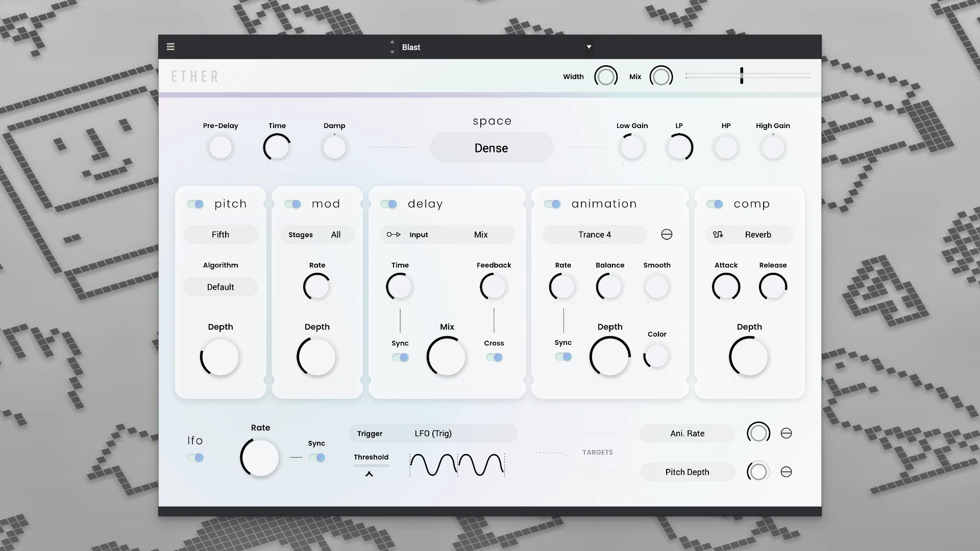980x551 pixels.
Task: Select Default under Algorithm
Action: [x=220, y=287]
